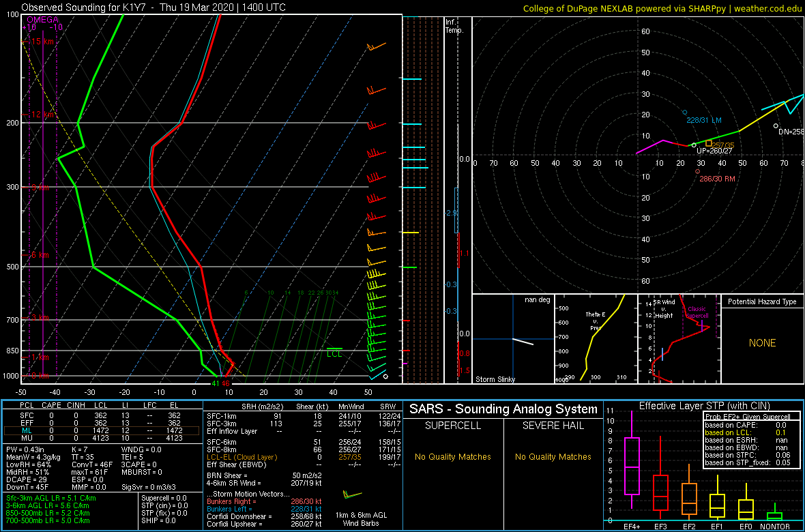805x532 pixels.
Task: Click the NONE hazard type text
Action: point(763,343)
